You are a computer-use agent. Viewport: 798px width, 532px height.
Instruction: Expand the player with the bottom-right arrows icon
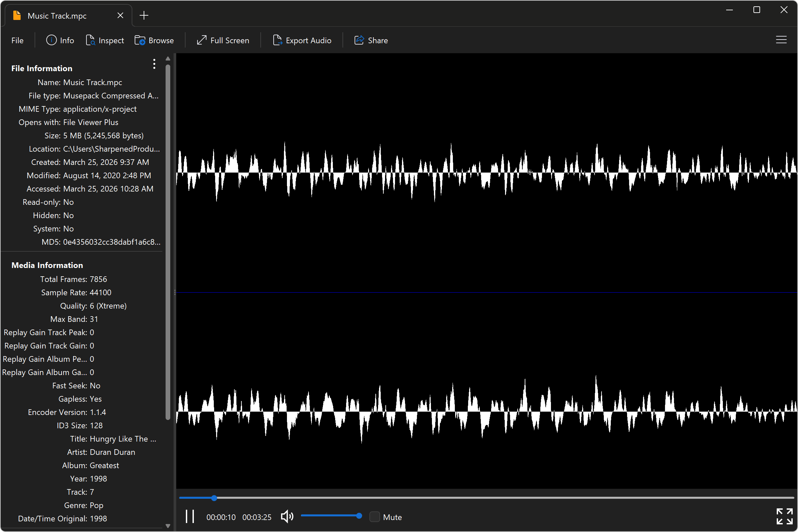(784, 516)
